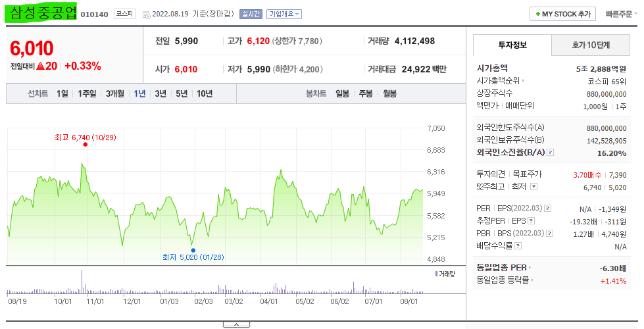Image resolution: width=644 pixels, height=329 pixels.
Task: Select the 1일 line chart period
Action: tap(62, 93)
